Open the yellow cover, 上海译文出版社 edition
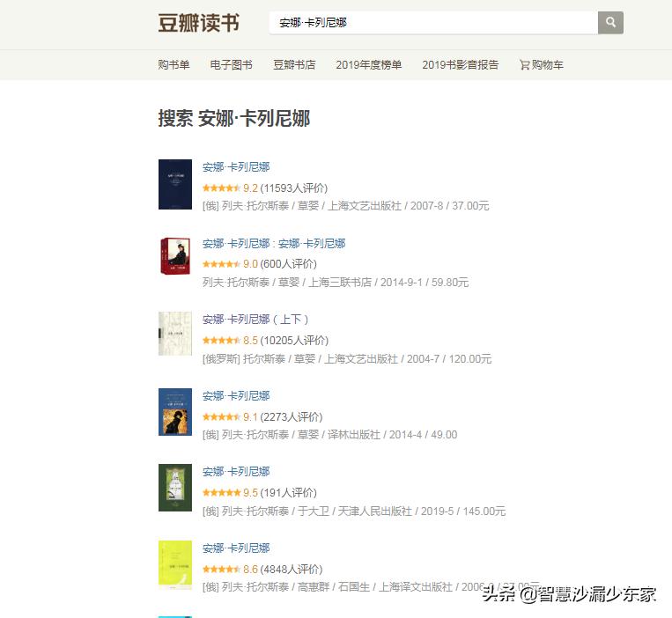Screen dimensions: 672x618 (x=175, y=565)
